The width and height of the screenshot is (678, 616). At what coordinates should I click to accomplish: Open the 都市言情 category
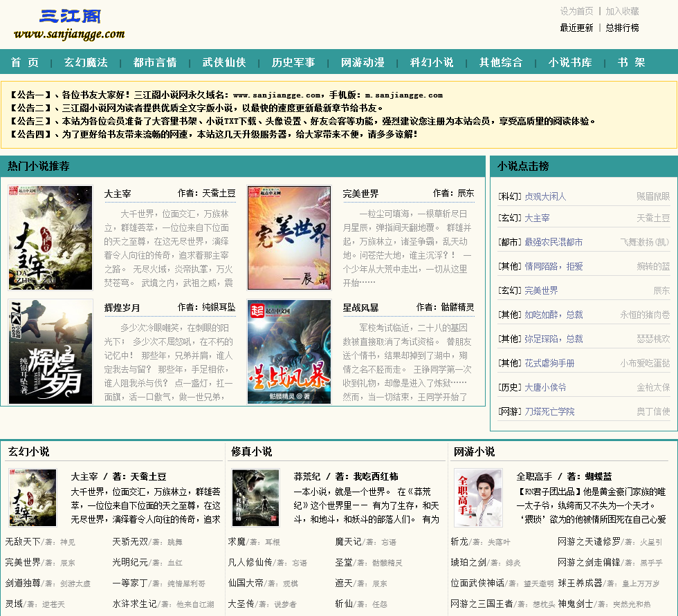click(x=155, y=62)
